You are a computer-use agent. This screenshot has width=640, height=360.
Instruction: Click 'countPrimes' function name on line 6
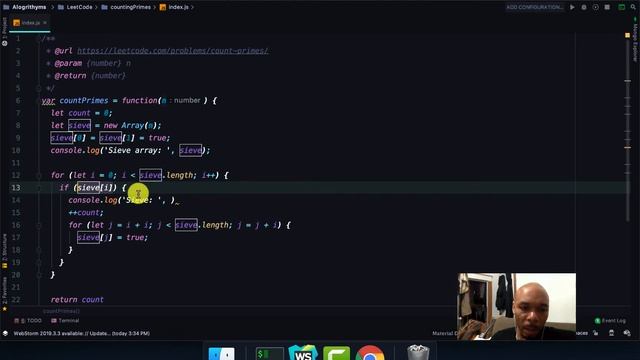click(84, 100)
